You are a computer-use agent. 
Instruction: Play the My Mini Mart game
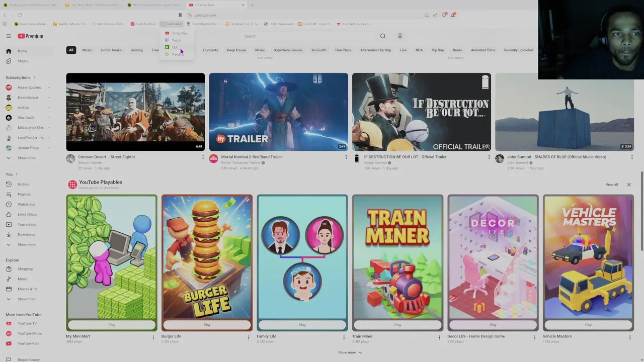pos(112,325)
